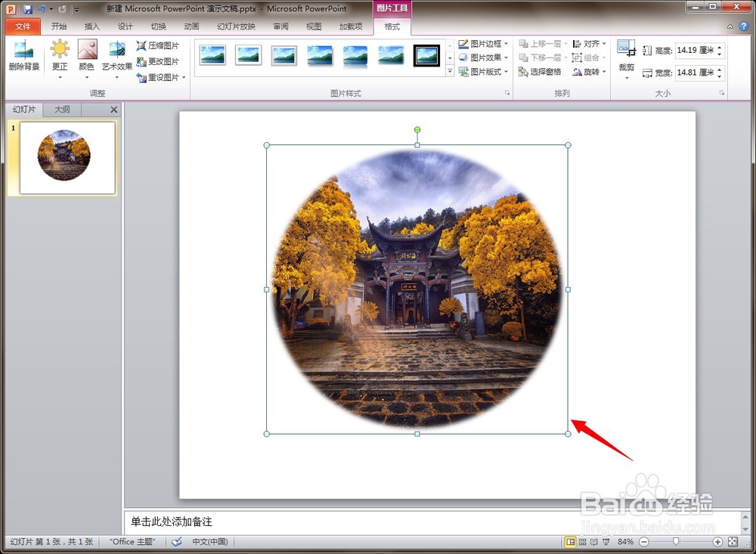
Task: Click 重设图片 reset picture
Action: [158, 78]
